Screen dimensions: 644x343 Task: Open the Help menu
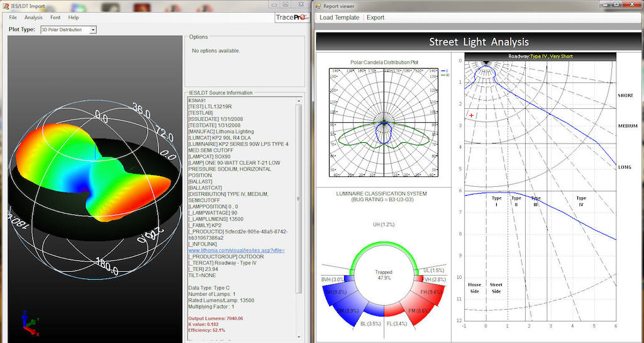pos(74,18)
